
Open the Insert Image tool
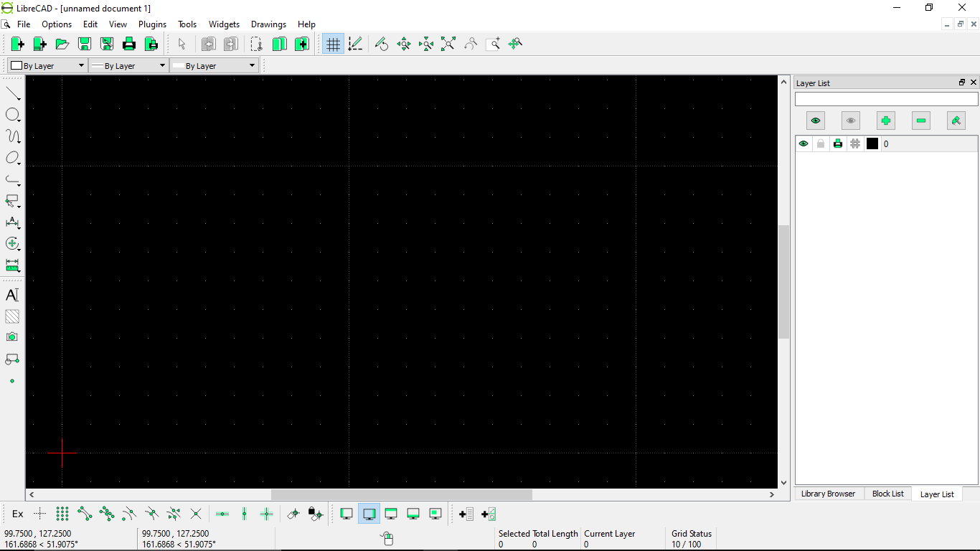[x=12, y=336]
